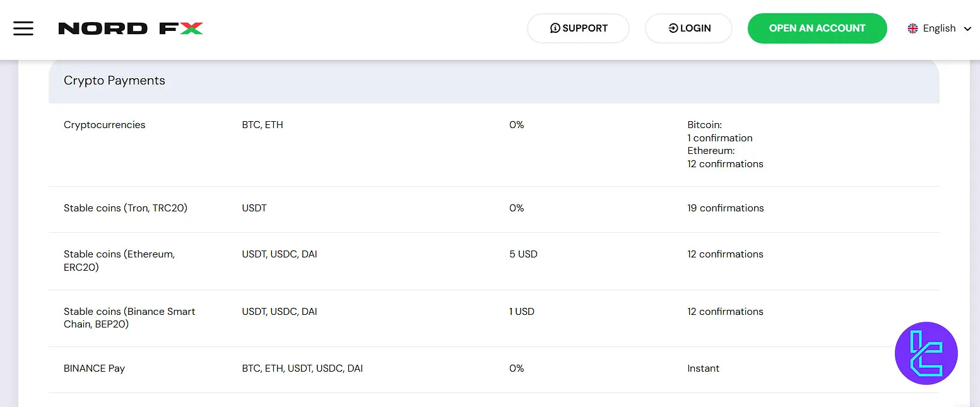This screenshot has width=980, height=407.
Task: Click the Stable coins Tron TRC20 label
Action: click(126, 208)
